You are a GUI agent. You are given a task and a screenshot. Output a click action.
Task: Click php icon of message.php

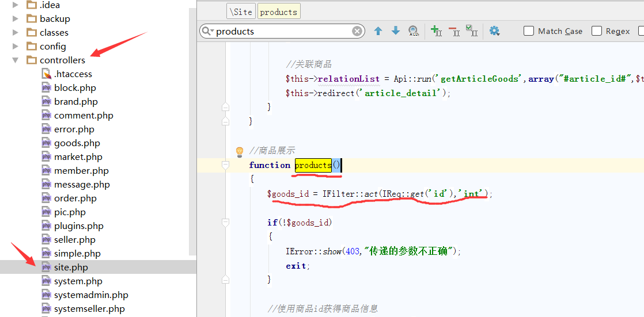click(47, 185)
